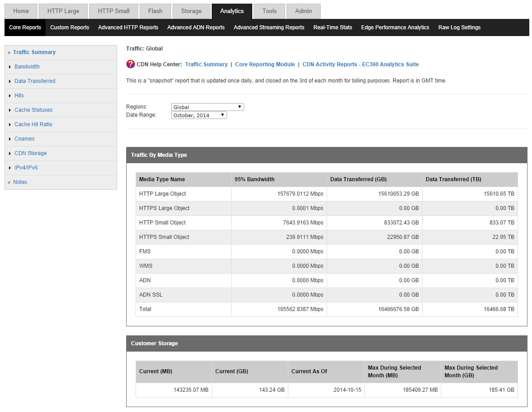
Task: Click the red help question mark icon
Action: (131, 64)
